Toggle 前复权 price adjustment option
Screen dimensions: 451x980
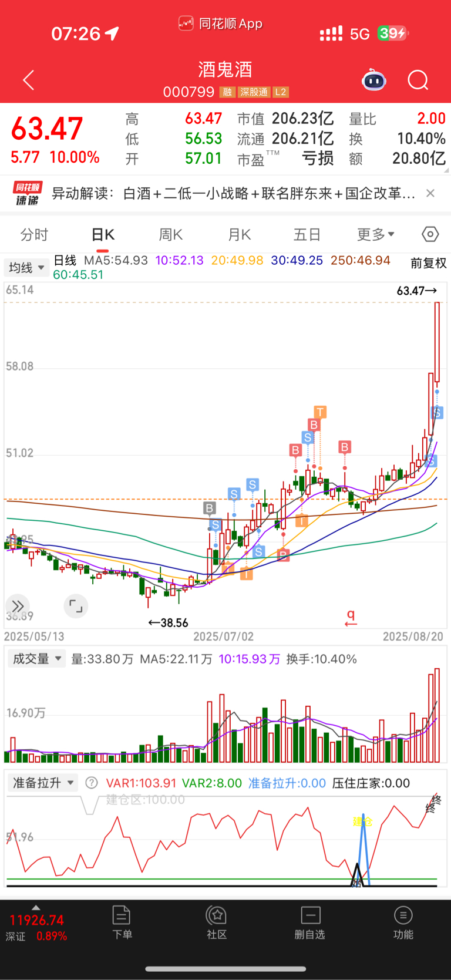pyautogui.click(x=429, y=263)
